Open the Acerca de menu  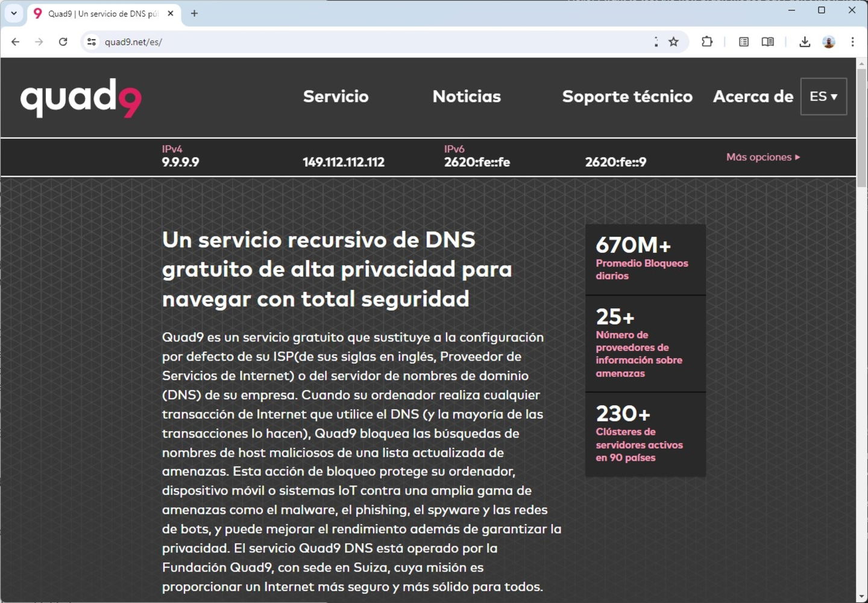coord(753,96)
